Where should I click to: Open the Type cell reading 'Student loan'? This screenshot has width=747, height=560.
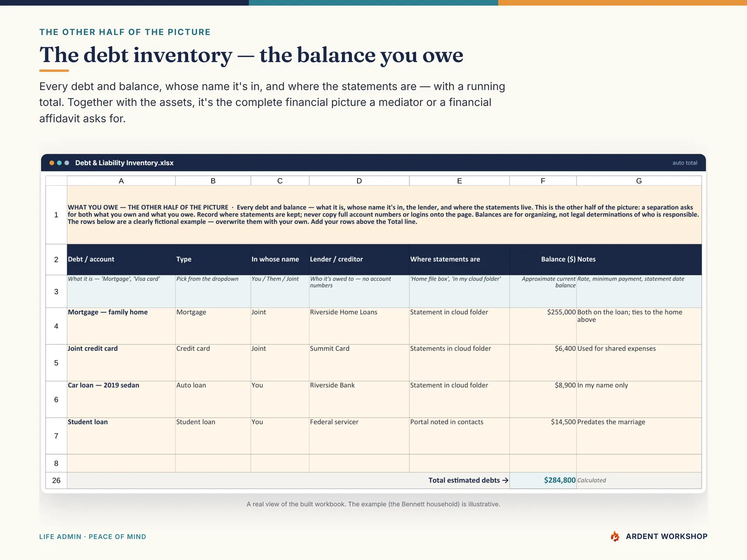(x=213, y=436)
